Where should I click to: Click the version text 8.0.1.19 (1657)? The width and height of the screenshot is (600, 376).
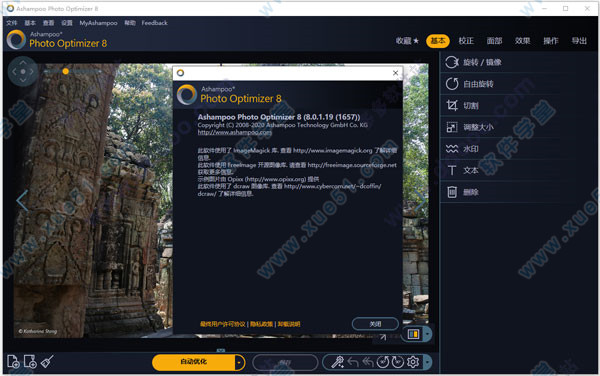click(x=332, y=117)
